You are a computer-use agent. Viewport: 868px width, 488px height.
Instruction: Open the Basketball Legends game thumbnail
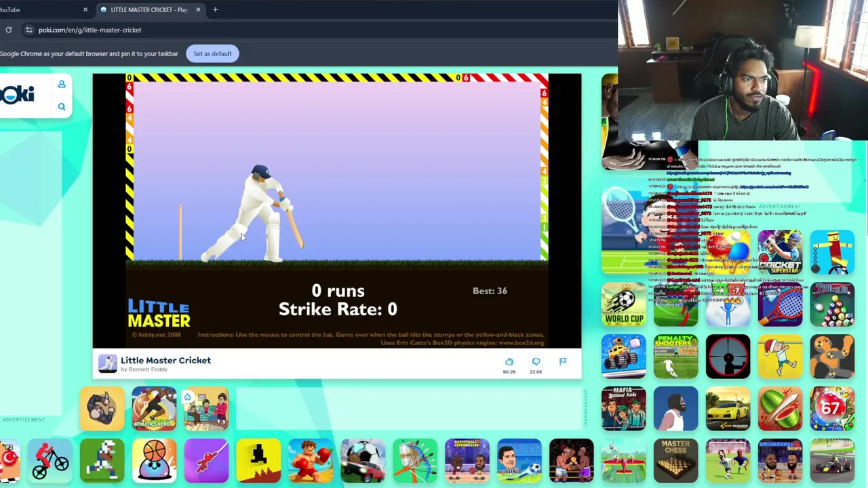click(x=467, y=461)
